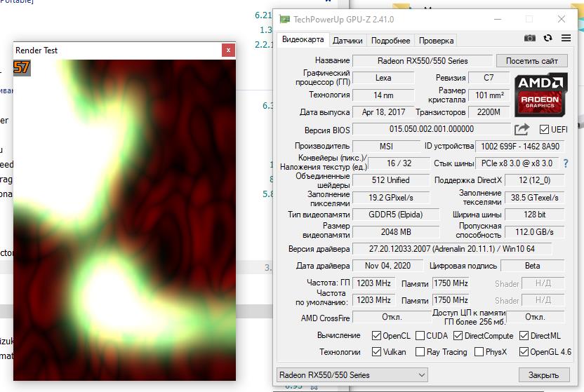Open the GPU-Z hamburger menu
The image size is (584, 392).
pos(566,38)
